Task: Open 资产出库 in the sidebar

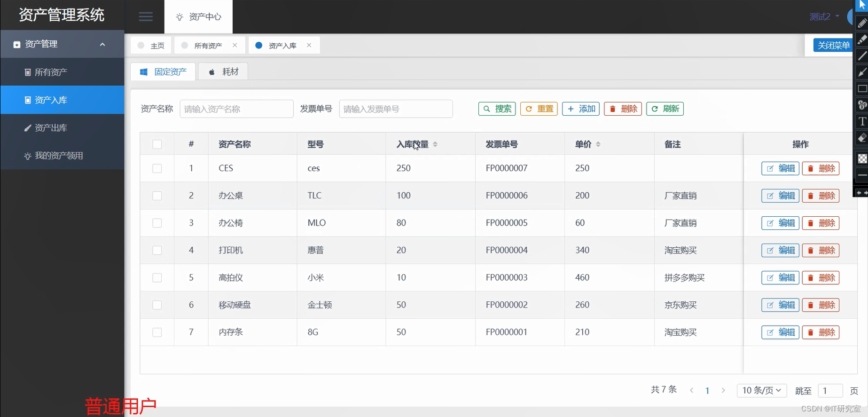Action: tap(62, 127)
